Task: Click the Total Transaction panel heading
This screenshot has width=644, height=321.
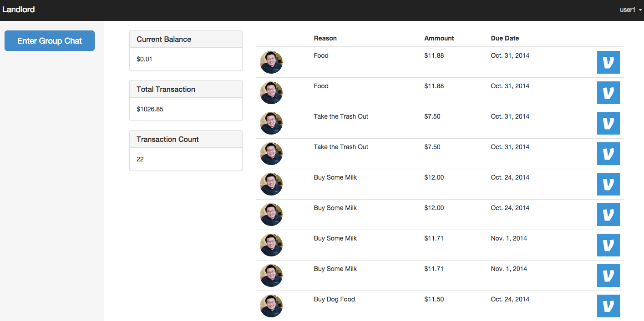Action: click(186, 89)
